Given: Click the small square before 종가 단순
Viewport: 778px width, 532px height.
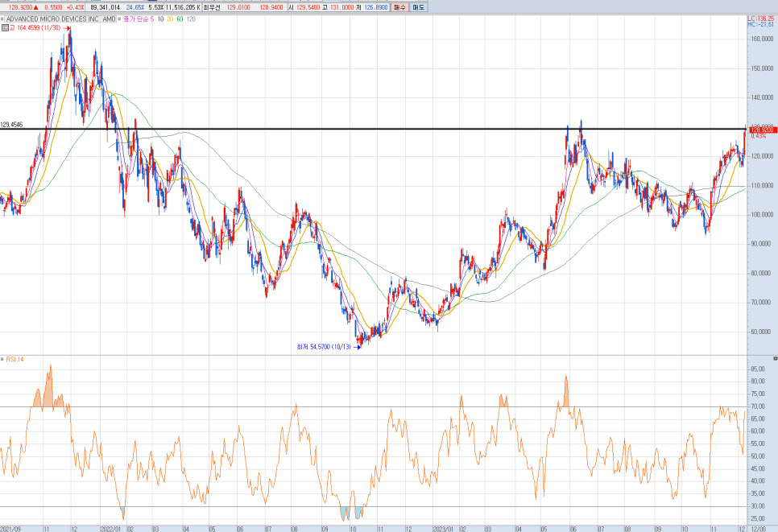Looking at the screenshot, I should 119,19.
